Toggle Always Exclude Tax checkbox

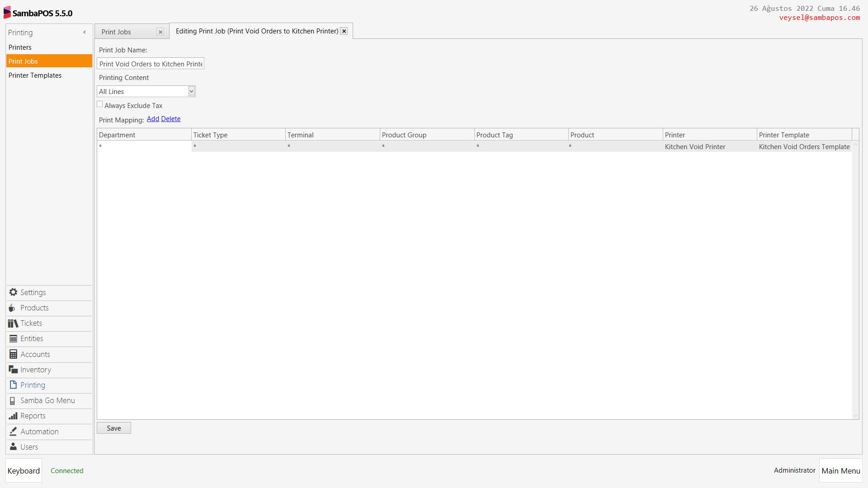[100, 104]
